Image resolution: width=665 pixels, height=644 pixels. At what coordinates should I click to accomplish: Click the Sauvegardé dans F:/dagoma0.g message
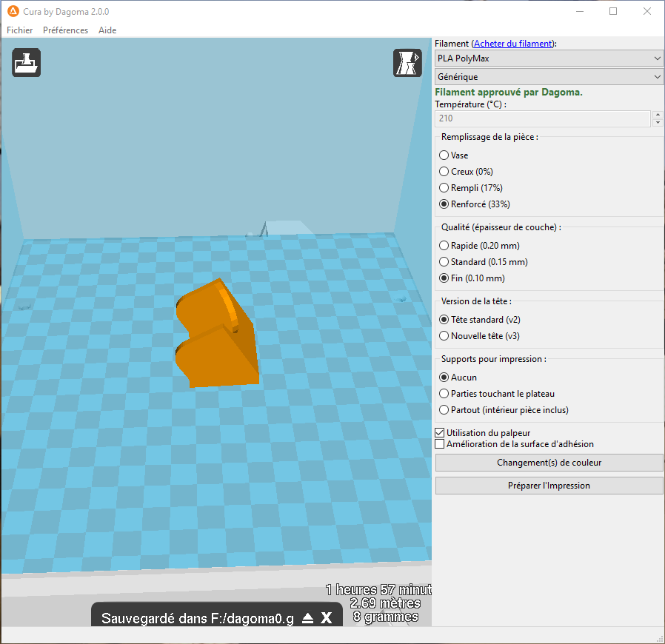coord(197,618)
